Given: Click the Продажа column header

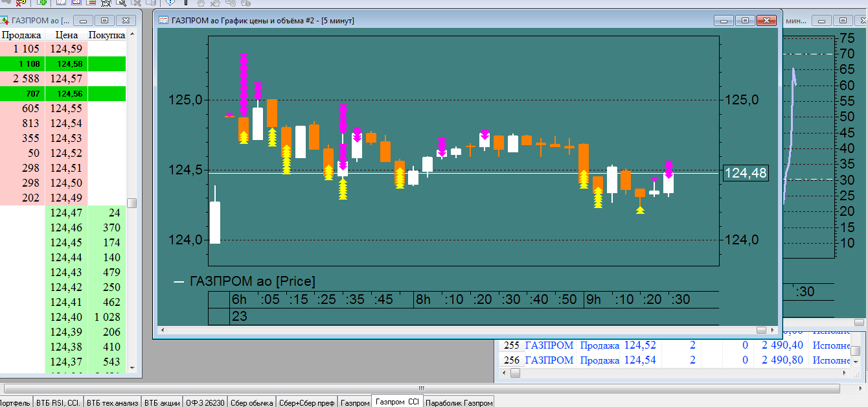Looking at the screenshot, I should tap(22, 35).
